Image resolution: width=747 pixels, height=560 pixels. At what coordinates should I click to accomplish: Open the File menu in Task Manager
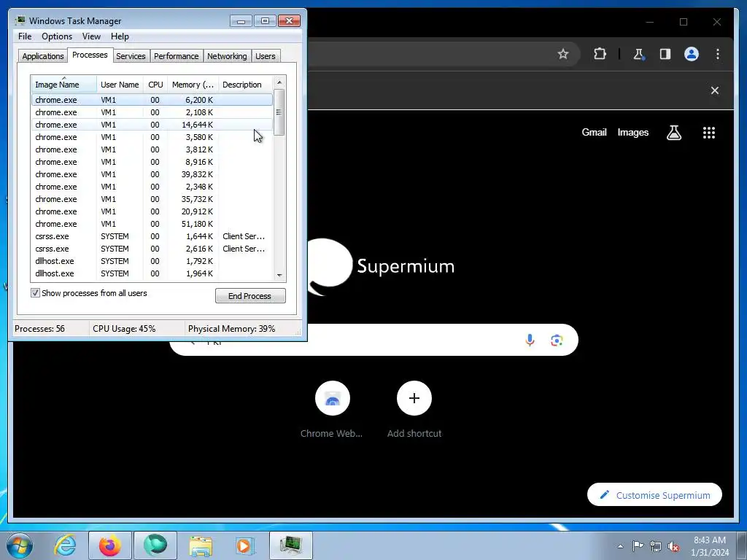(x=25, y=36)
